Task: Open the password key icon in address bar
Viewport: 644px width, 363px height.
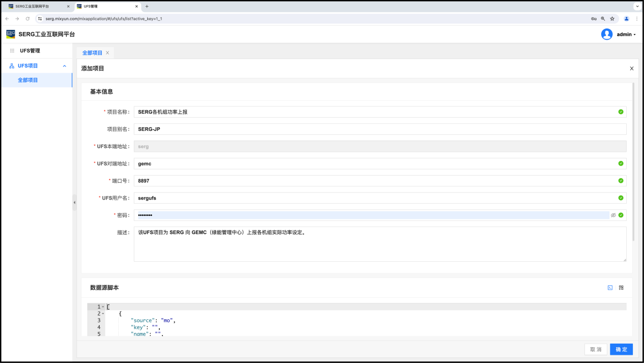Action: (594, 18)
